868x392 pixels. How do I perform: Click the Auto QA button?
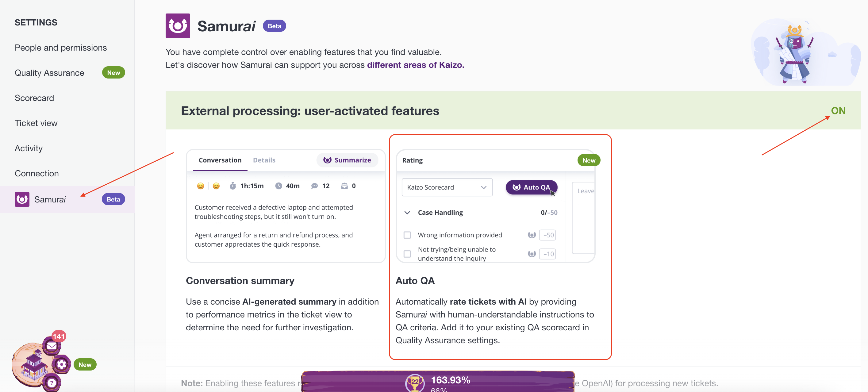531,187
